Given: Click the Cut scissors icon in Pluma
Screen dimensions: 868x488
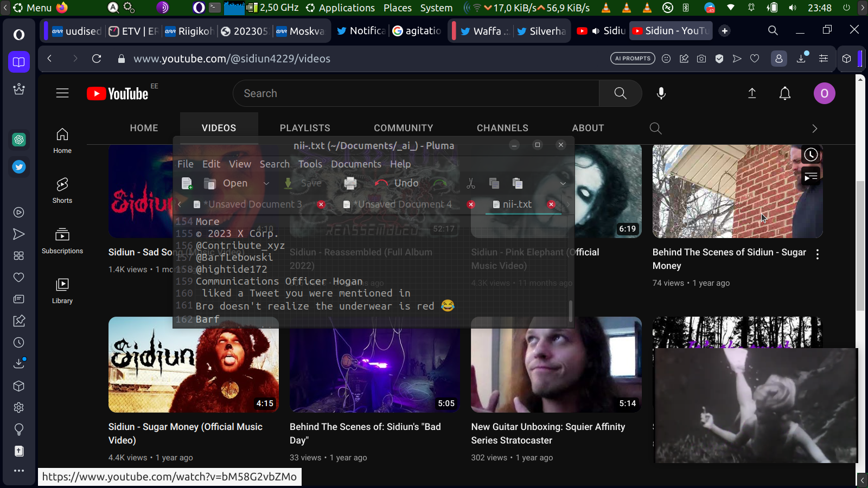Looking at the screenshot, I should pyautogui.click(x=470, y=183).
